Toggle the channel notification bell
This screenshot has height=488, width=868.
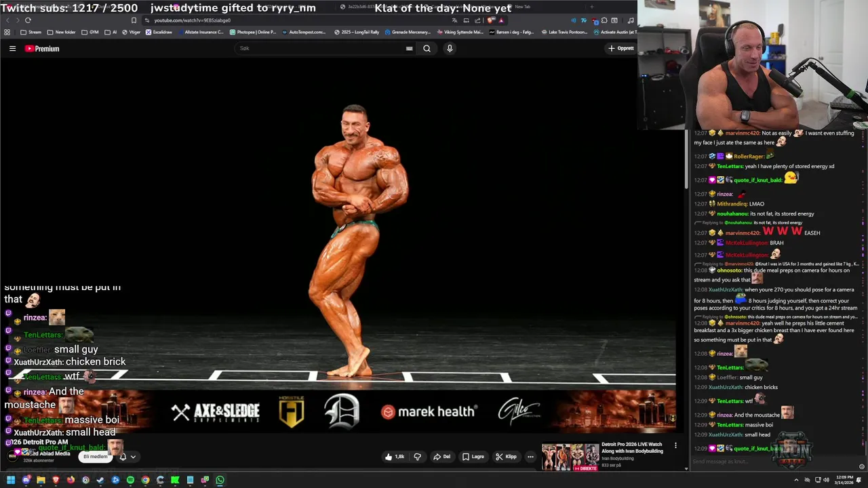pos(123,457)
